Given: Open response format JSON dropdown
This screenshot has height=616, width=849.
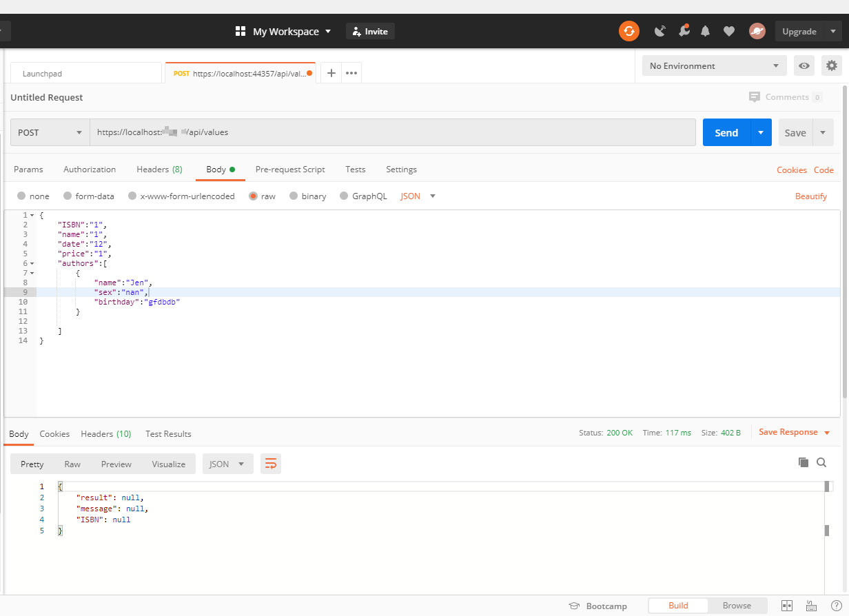Looking at the screenshot, I should pos(227,464).
